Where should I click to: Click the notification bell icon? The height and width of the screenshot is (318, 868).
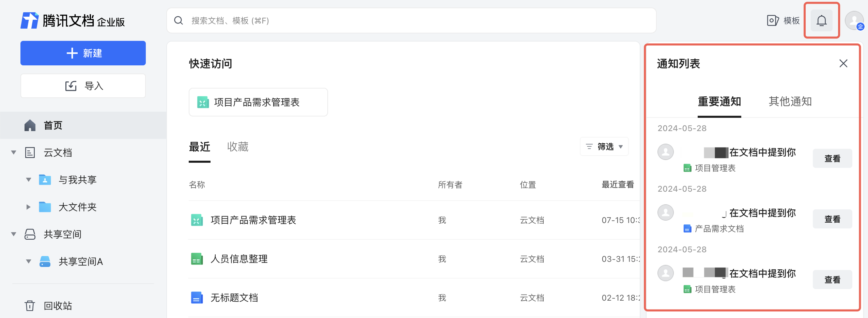(x=821, y=21)
